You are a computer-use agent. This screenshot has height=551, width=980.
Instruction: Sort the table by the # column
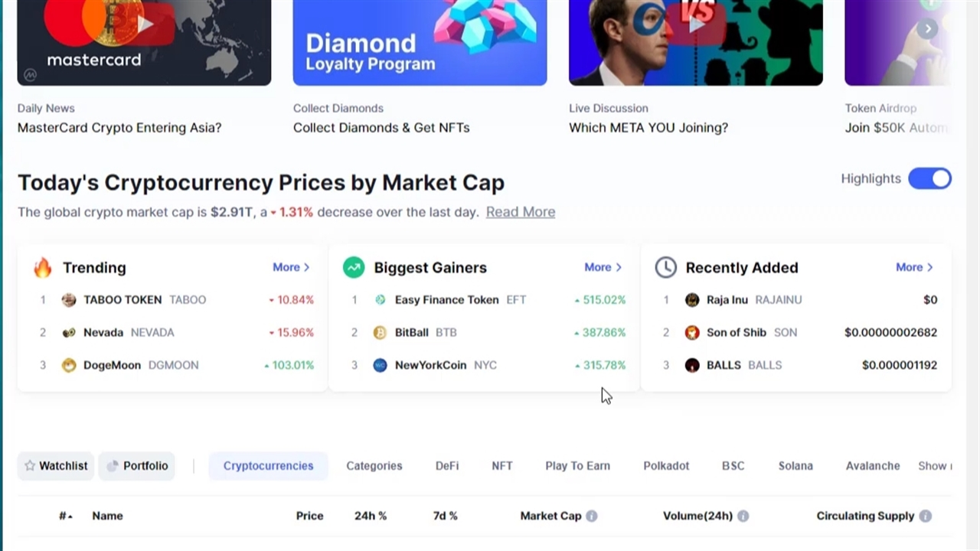pyautogui.click(x=66, y=516)
